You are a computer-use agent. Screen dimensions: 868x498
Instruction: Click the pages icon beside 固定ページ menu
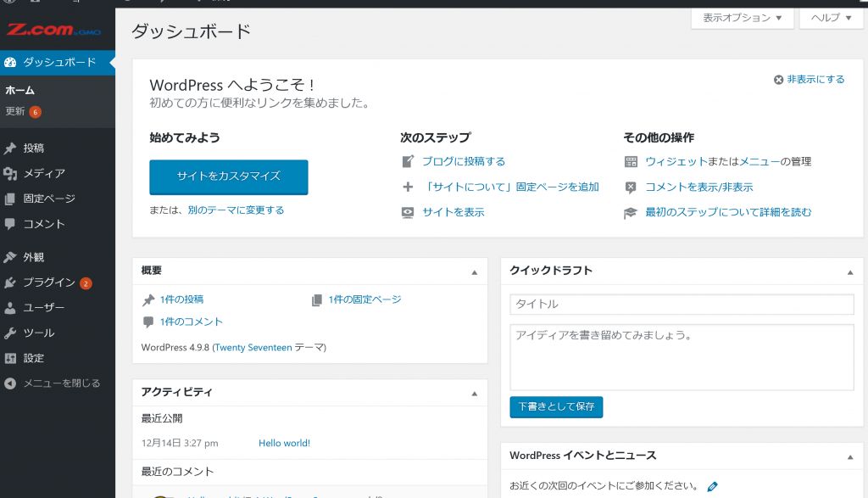10,199
